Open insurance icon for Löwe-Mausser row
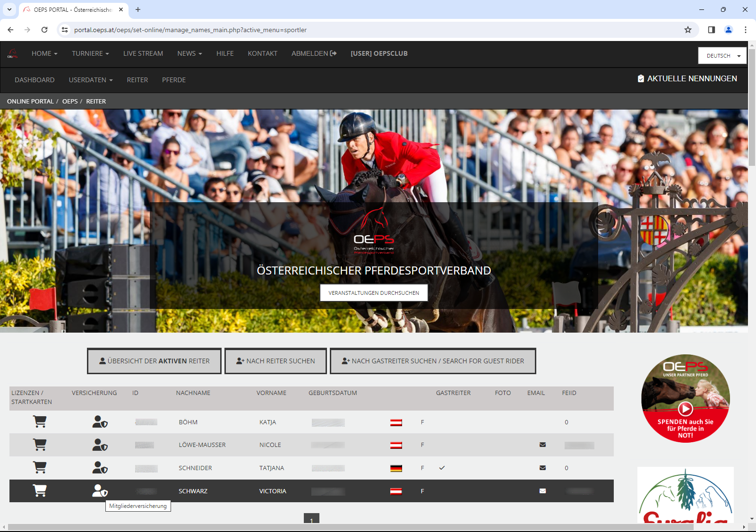756x532 pixels. 100,445
